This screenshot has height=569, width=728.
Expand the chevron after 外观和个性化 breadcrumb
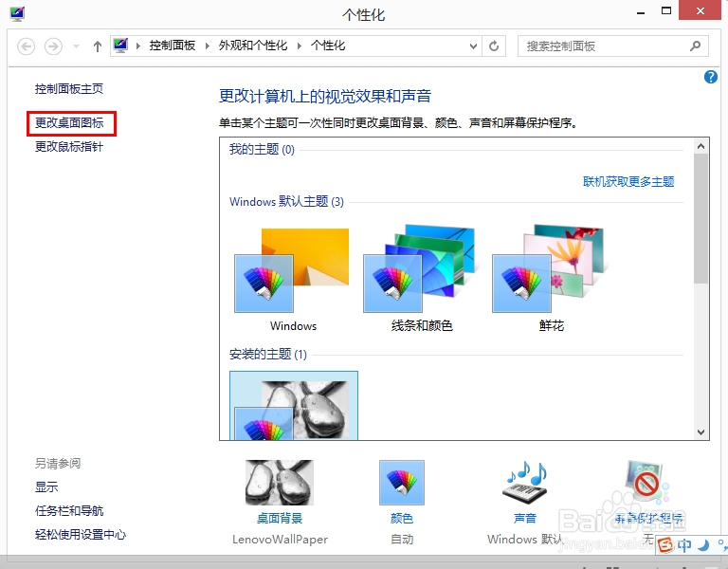(x=299, y=46)
